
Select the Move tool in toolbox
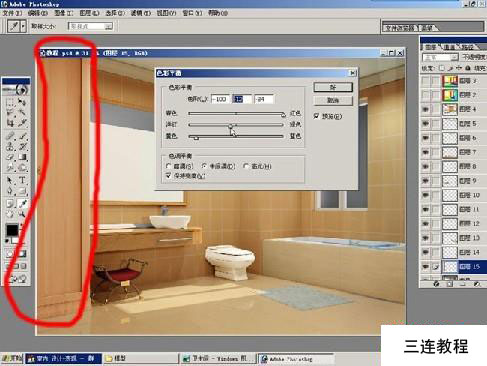[22, 101]
